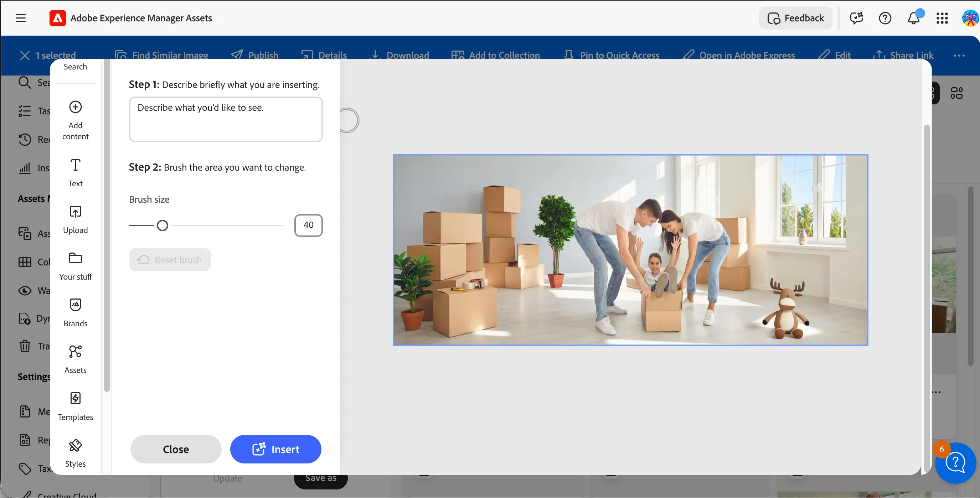Click the Close button in the panel
The image size is (980, 498).
176,449
